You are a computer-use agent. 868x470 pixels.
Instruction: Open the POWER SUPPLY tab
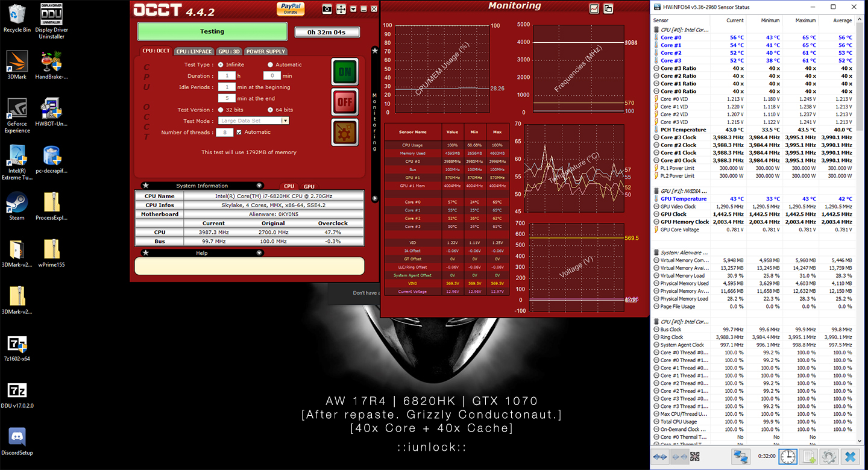pos(266,51)
